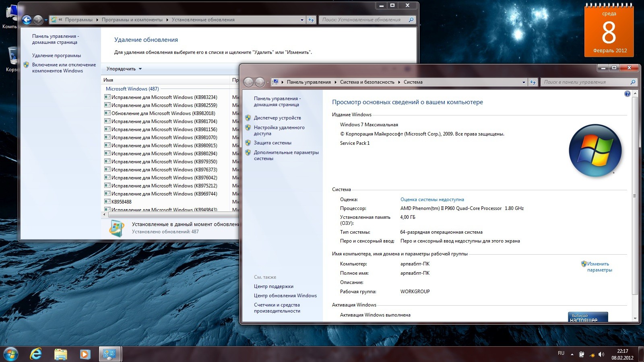Refresh System window address bar

533,82
